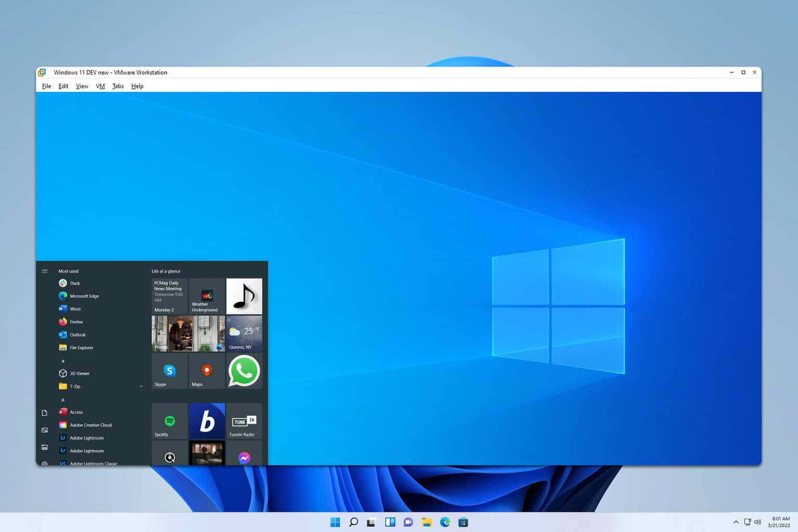Open the Edit menu in VMware
Viewport: 798px width, 532px height.
tap(63, 86)
